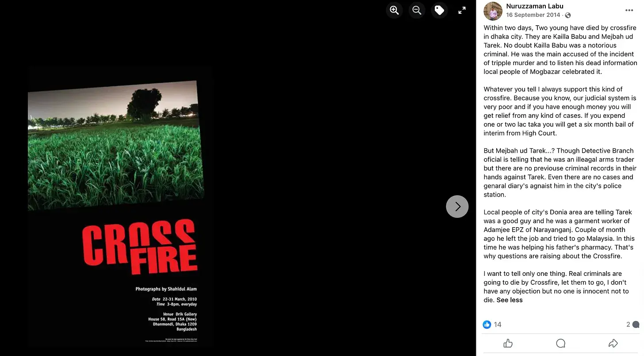This screenshot has height=356, width=644.
Task: Open the list of 14 reactions
Action: click(x=498, y=325)
